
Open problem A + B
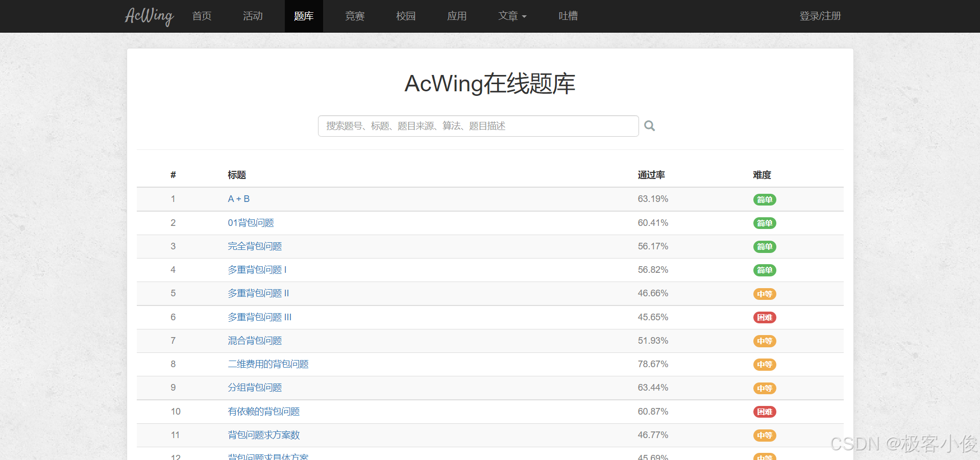239,199
